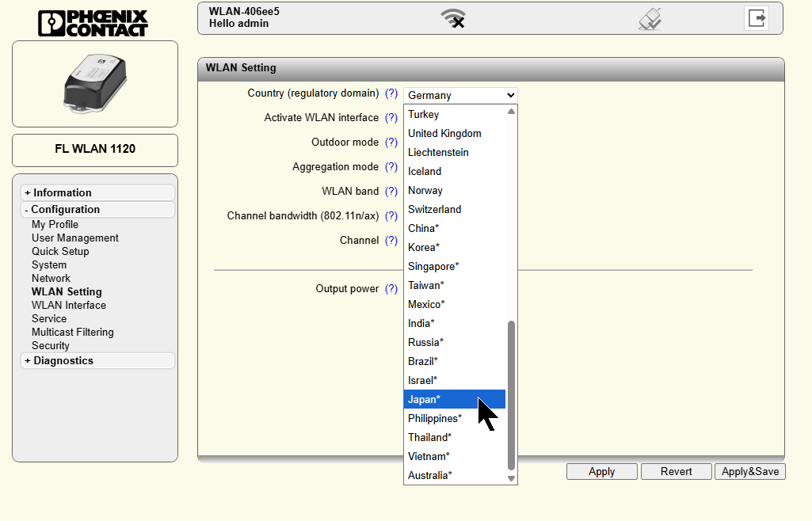Open the WLAN Interface page
Viewport: 812px width, 521px height.
point(69,305)
